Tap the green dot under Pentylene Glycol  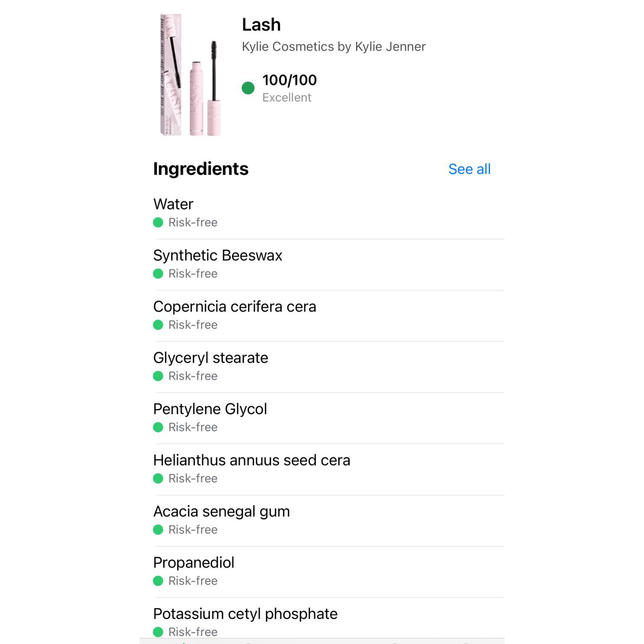pos(158,427)
